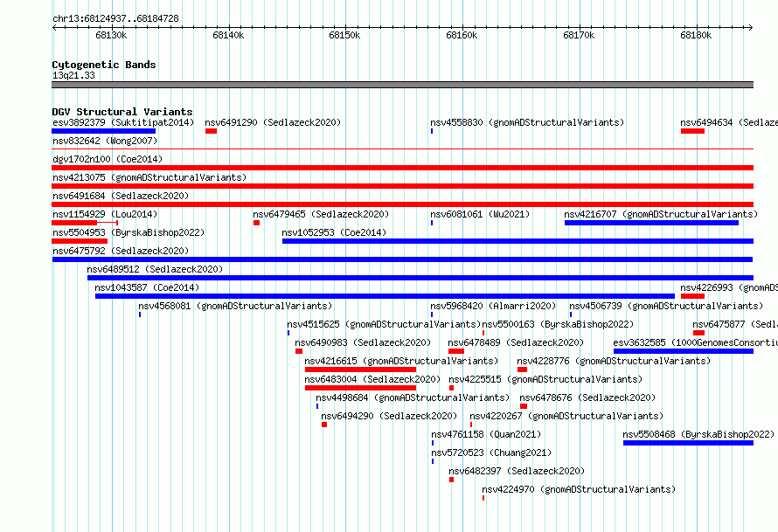Open the nsv6491290 (Sedlazeck2020) variant label
Screen dimensions: 778x532
pos(273,122)
